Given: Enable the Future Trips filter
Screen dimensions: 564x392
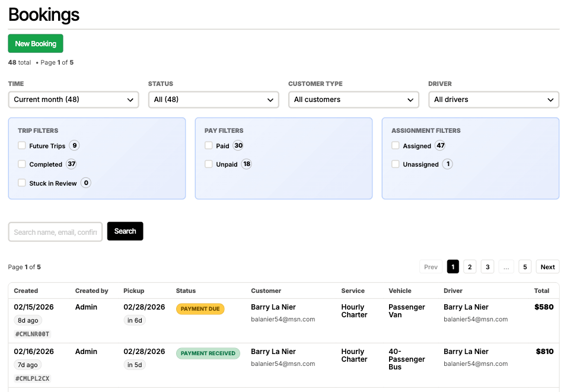Looking at the screenshot, I should point(21,145).
